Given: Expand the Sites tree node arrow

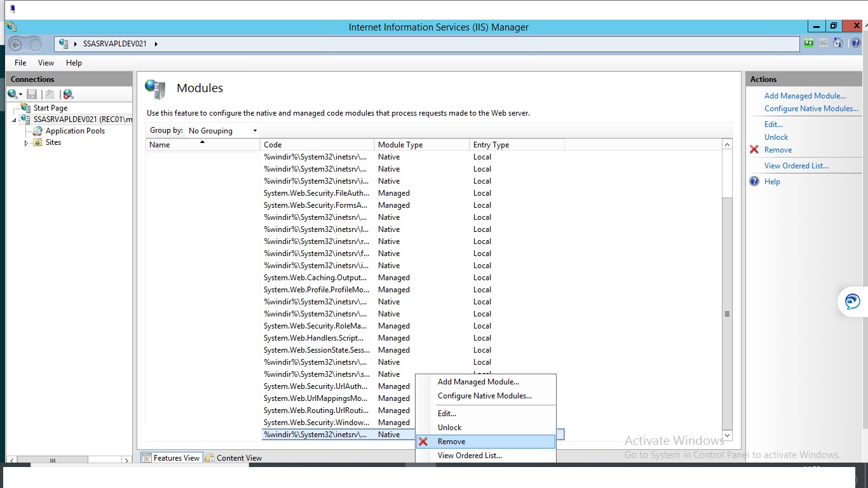Looking at the screenshot, I should pos(27,143).
